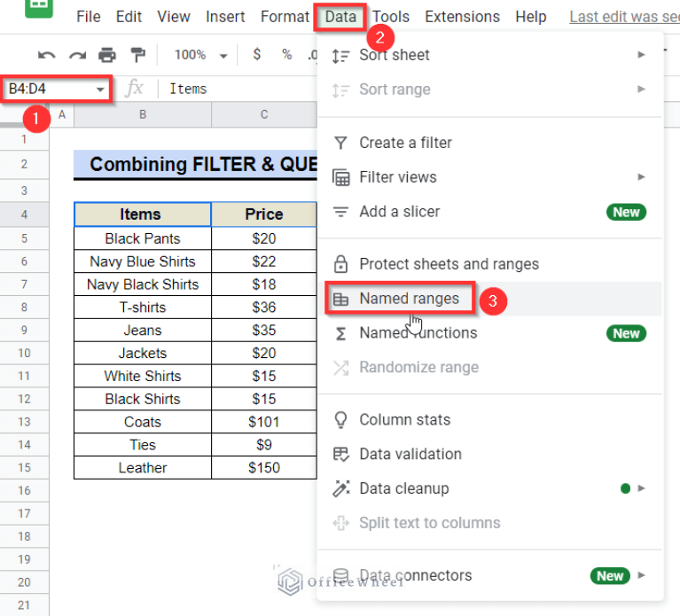Choose Named ranges option
The height and width of the screenshot is (616, 680).
(x=489, y=299)
